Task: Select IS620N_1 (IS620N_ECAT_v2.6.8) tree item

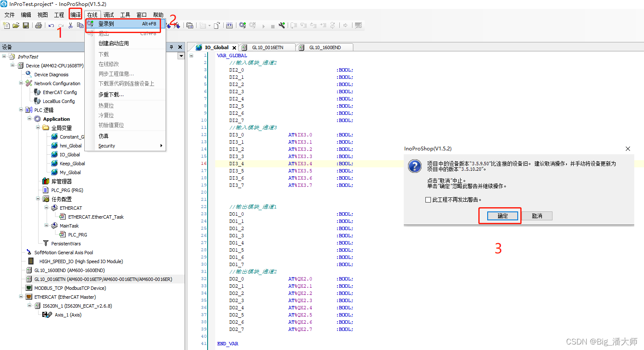Action: click(x=77, y=306)
